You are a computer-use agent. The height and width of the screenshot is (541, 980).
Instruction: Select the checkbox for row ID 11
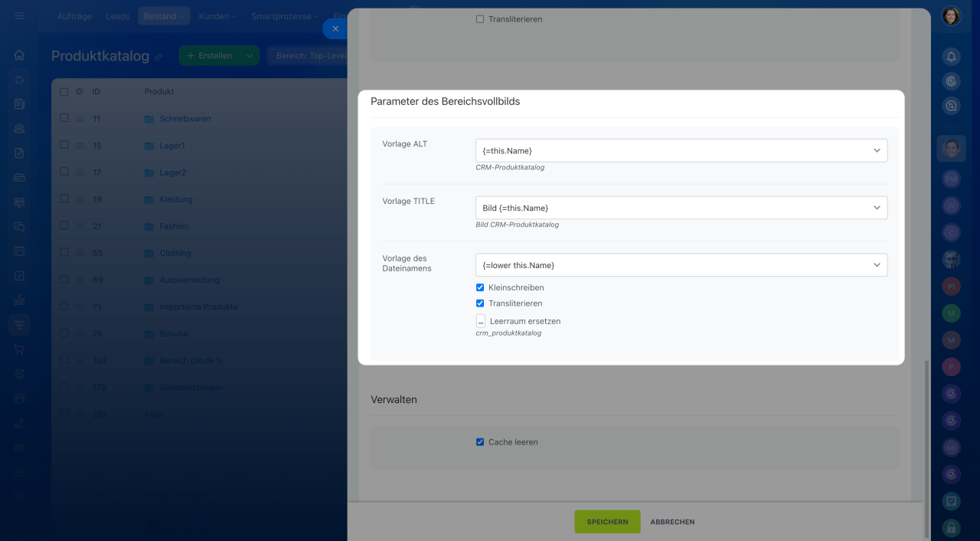pos(64,118)
